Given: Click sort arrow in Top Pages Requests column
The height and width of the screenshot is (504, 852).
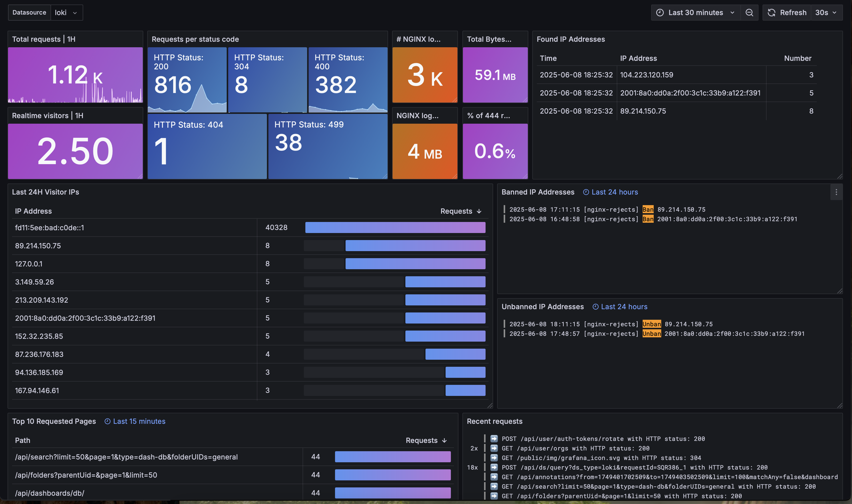Looking at the screenshot, I should pos(445,440).
